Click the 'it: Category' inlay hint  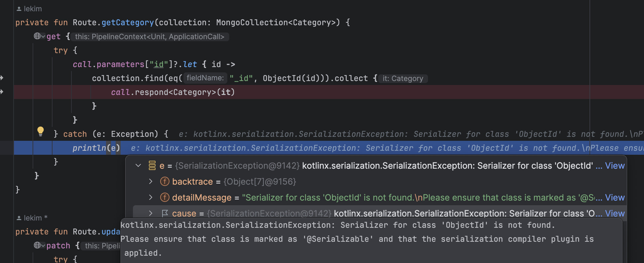click(402, 79)
